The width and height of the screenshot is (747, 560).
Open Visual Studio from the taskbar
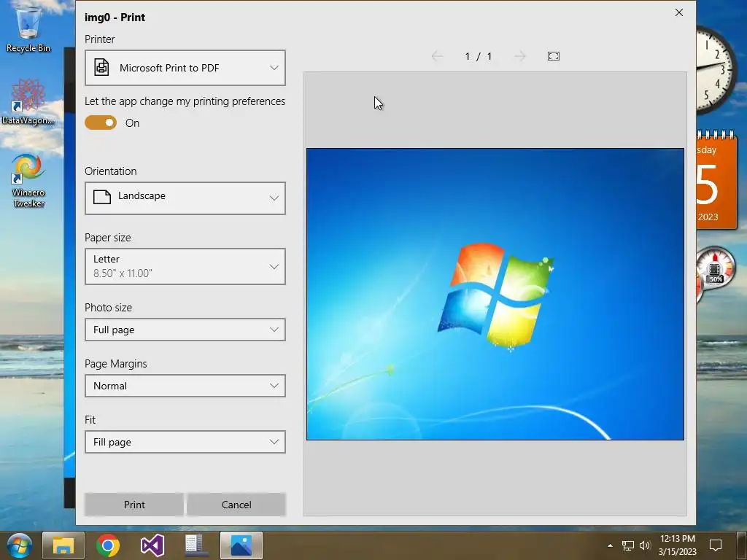(x=152, y=545)
